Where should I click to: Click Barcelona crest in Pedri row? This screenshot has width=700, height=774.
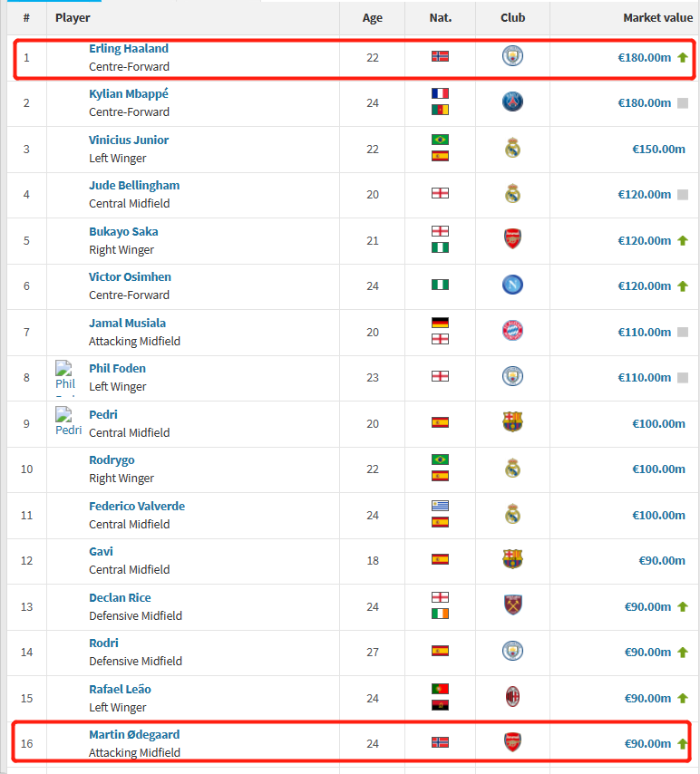(512, 422)
